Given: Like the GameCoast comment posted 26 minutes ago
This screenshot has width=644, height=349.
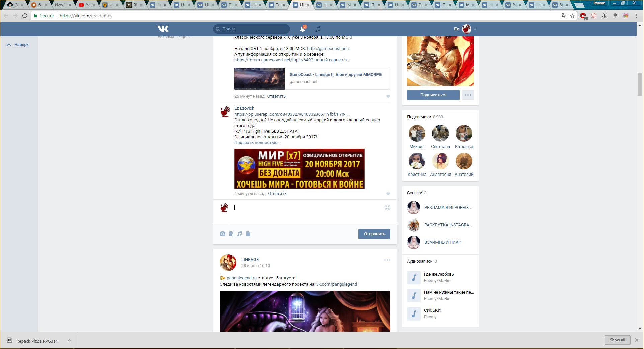Looking at the screenshot, I should 388,96.
